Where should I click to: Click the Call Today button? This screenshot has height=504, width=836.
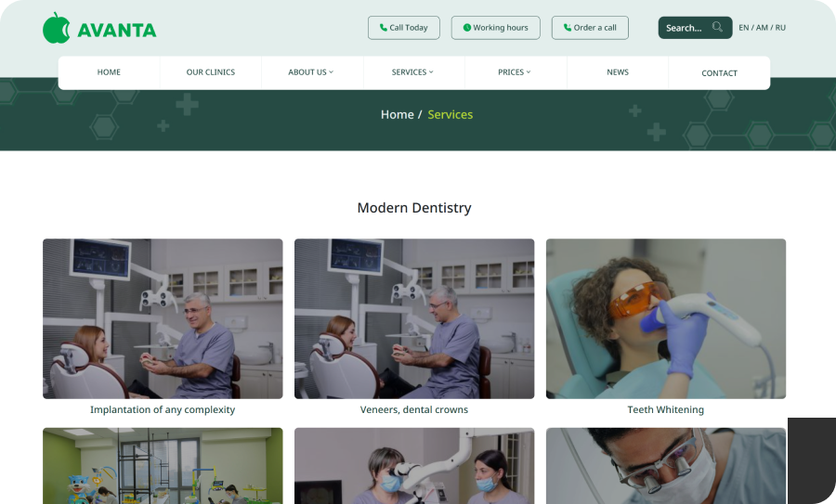(x=404, y=28)
